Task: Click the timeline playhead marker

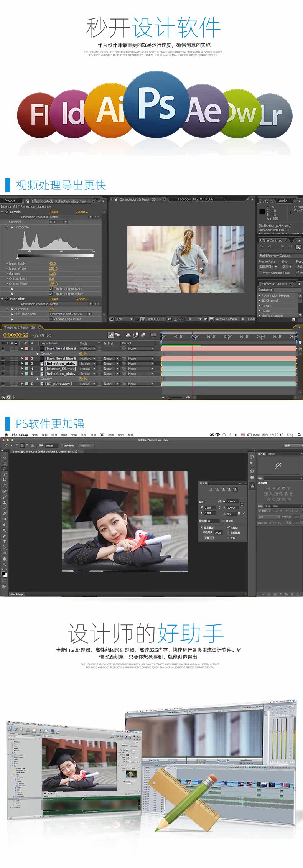Action: (x=193, y=336)
